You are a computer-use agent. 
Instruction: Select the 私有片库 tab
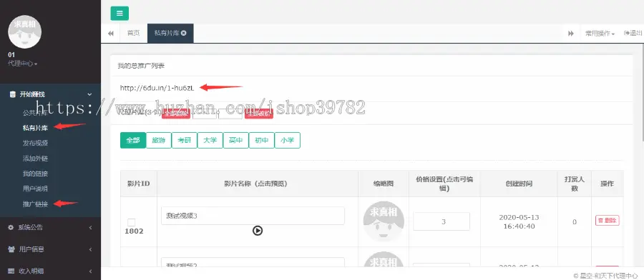(x=170, y=33)
